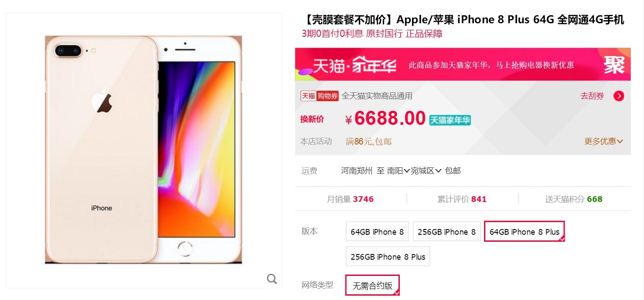Open the 宛城区 district dropdown

tap(426, 171)
